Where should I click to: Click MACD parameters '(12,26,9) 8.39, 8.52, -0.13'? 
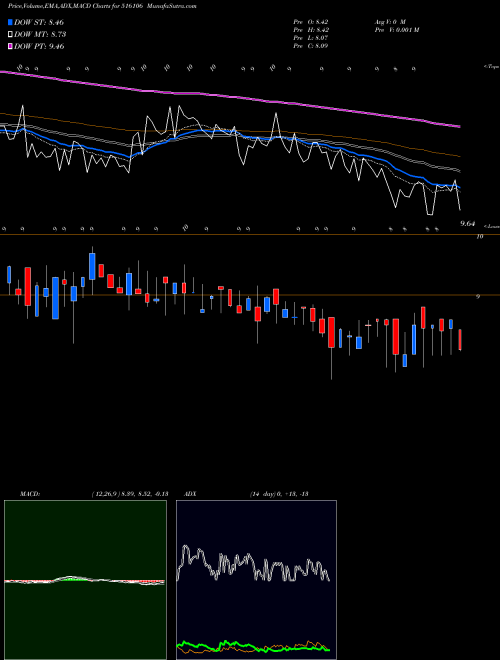130,494
